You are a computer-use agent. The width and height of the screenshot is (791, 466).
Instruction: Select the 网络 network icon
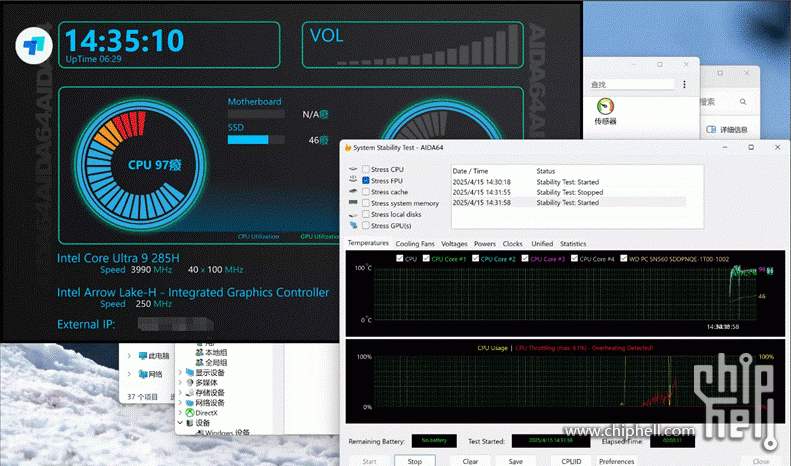point(143,374)
